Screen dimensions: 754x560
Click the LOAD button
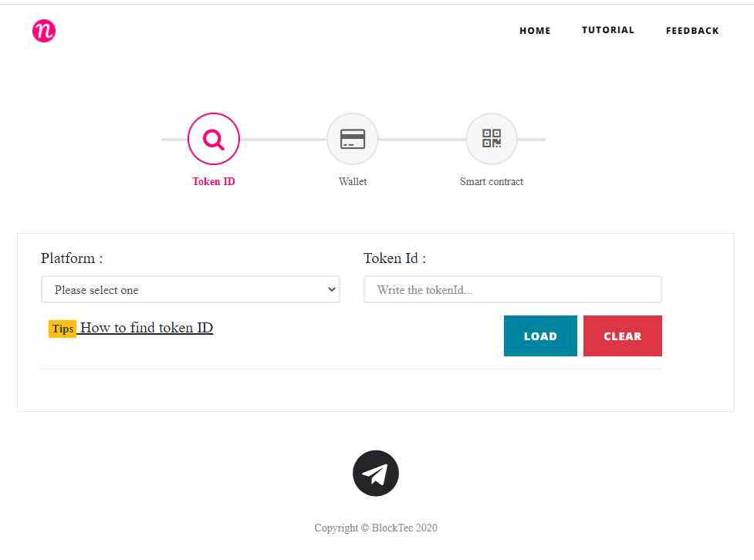point(540,336)
